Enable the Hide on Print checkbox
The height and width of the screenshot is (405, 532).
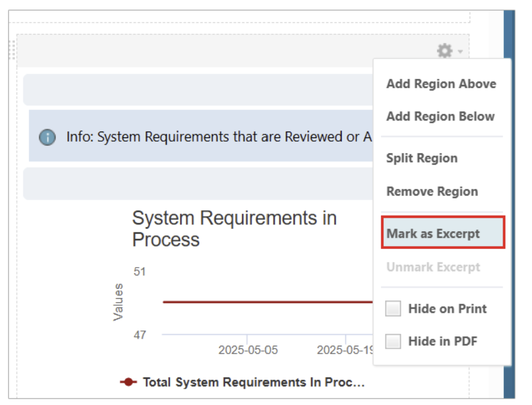393,308
